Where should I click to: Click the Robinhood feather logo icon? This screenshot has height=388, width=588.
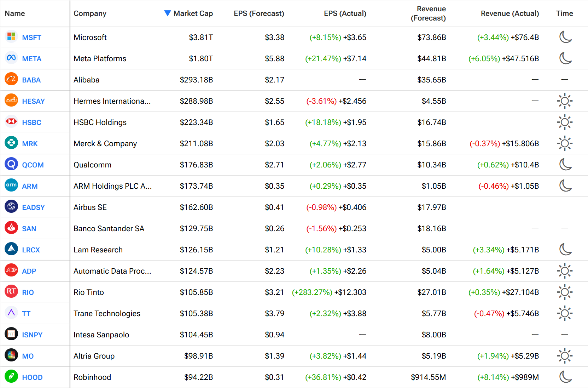11,376
